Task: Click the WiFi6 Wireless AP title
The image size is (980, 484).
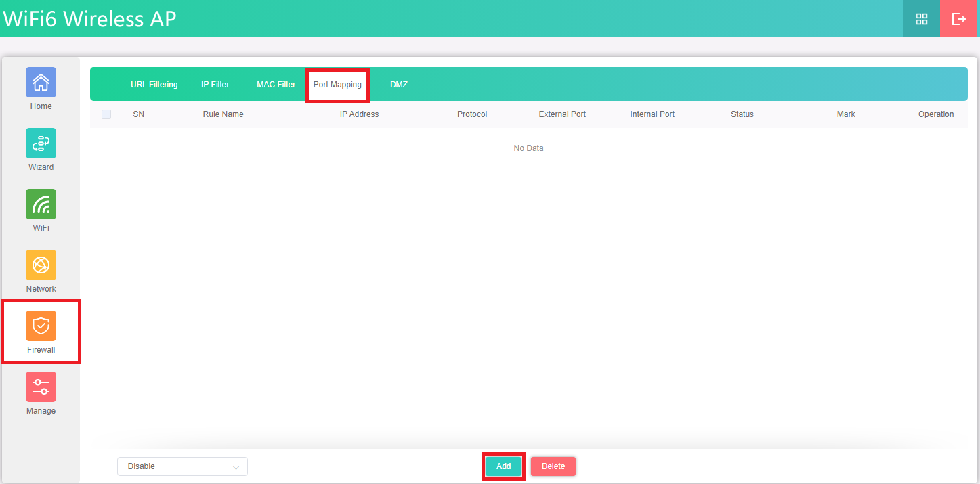Action: pos(89,19)
